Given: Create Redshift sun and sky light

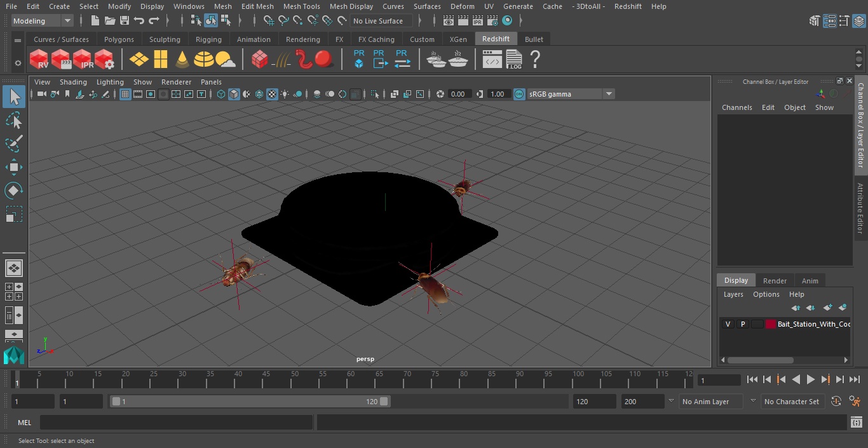Looking at the screenshot, I should point(226,60).
